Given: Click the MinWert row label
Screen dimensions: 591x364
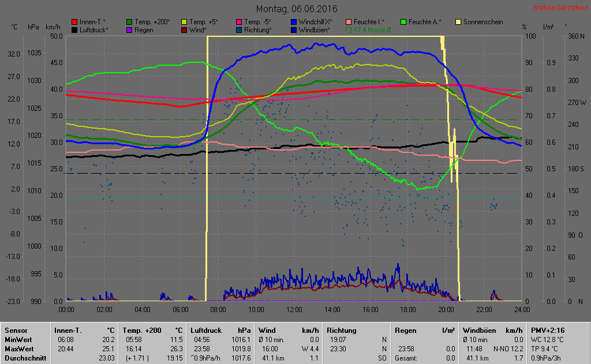Looking at the screenshot, I should point(18,340).
